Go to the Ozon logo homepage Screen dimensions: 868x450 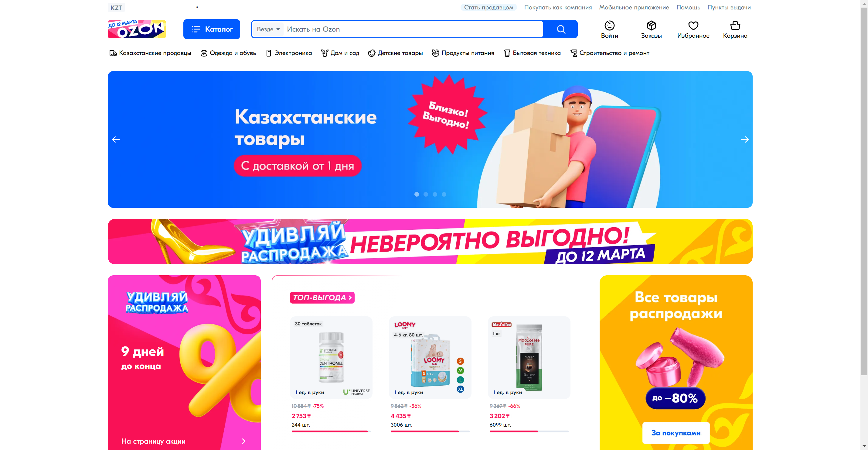point(137,29)
